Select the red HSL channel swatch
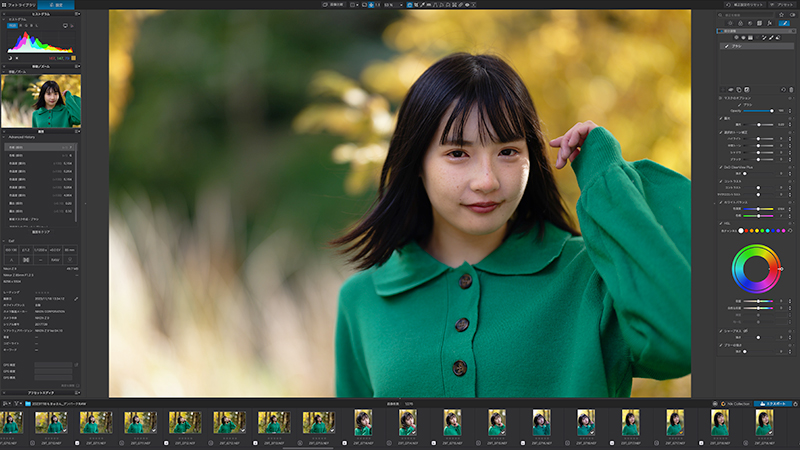The image size is (800, 450). [746, 231]
